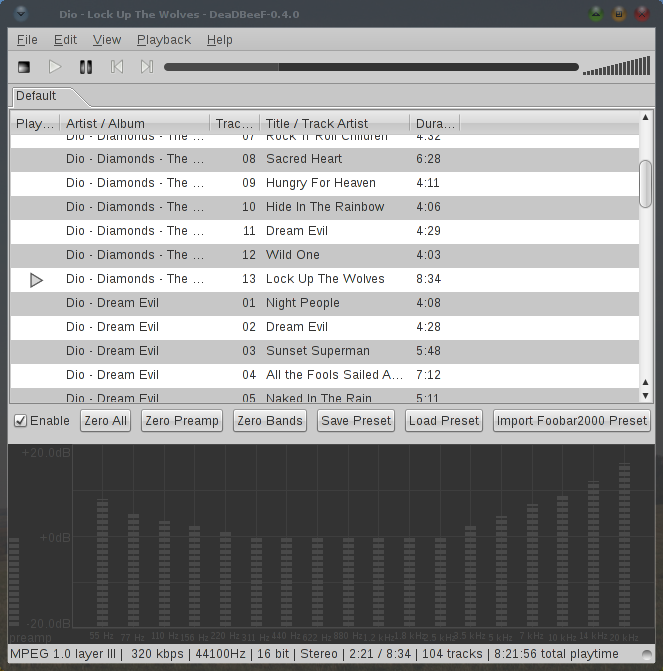Image resolution: width=663 pixels, height=671 pixels.
Task: Click the Title / Track Artist column header
Action: click(x=334, y=124)
